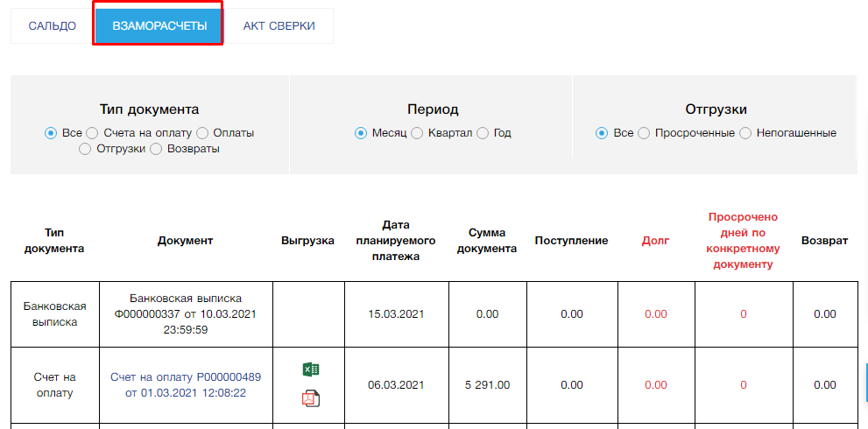868x429 pixels.
Task: Open the Акт сверки tab
Action: tap(279, 26)
